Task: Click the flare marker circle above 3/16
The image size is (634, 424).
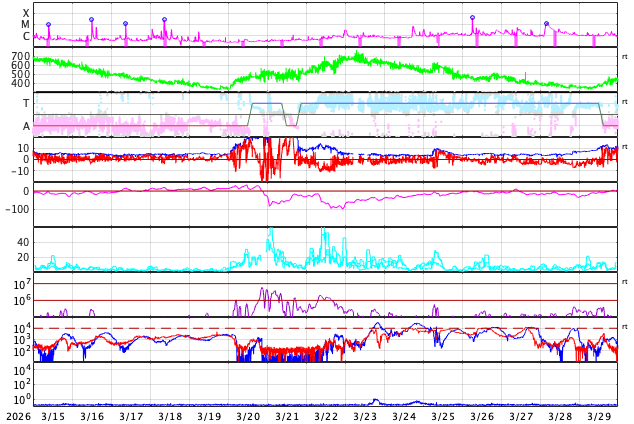Action: pos(91,19)
